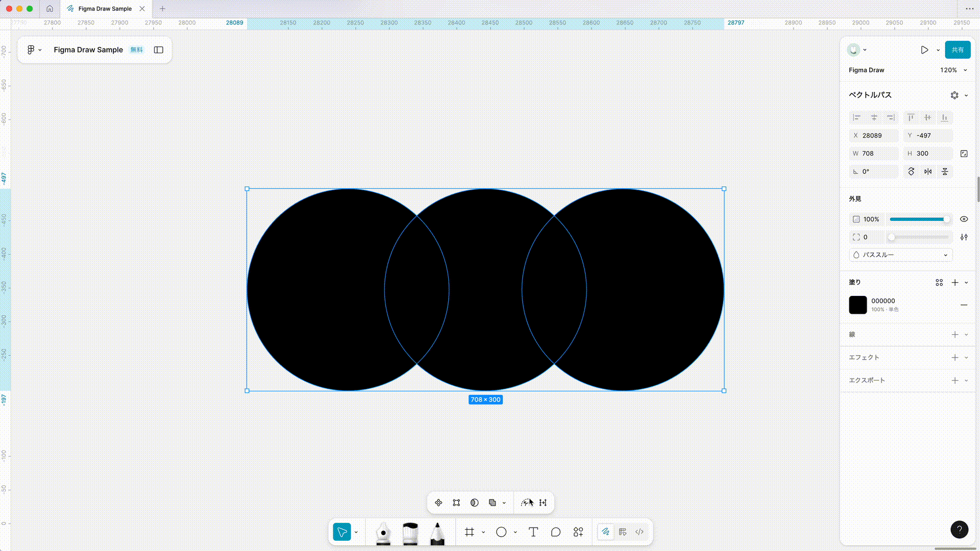Toggle layer visibility eye icon

point(964,219)
